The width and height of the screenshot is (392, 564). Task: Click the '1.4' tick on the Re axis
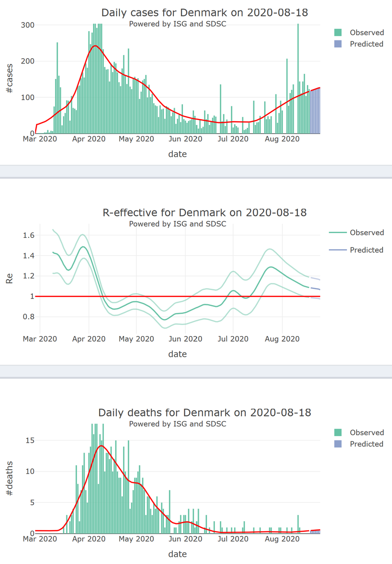29,256
